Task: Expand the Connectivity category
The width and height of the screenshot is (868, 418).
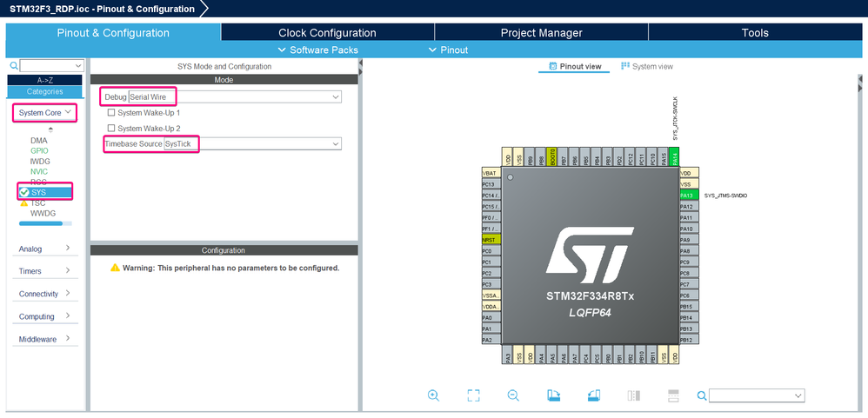Action: click(45, 294)
